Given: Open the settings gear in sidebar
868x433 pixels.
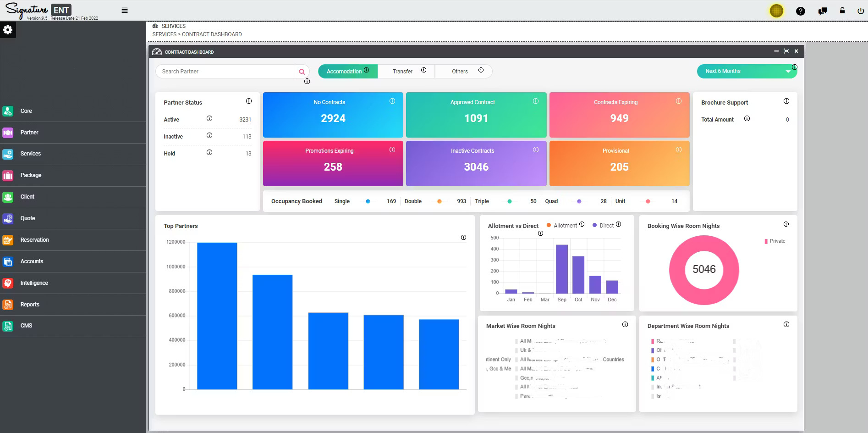Looking at the screenshot, I should click(8, 30).
